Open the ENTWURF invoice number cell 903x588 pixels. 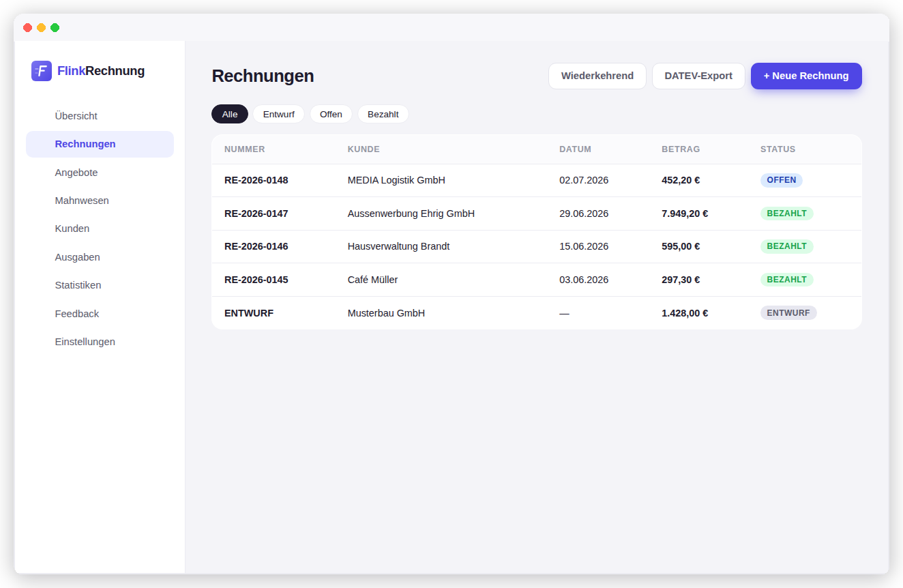(249, 313)
